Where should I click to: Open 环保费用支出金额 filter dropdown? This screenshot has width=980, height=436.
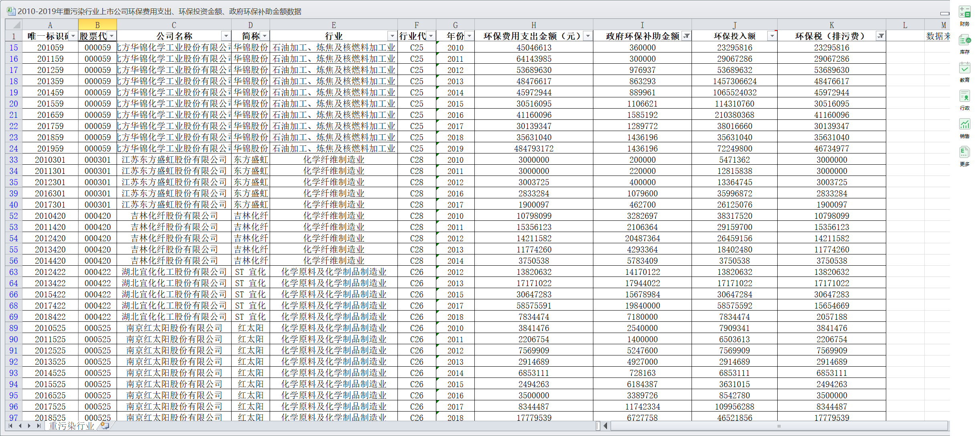click(x=587, y=36)
